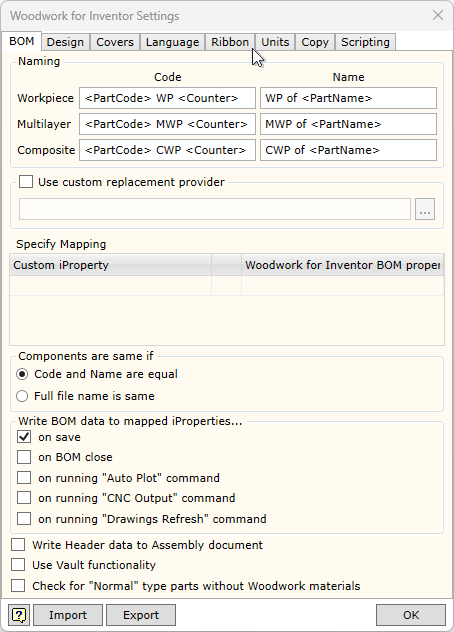The width and height of the screenshot is (454, 632).
Task: Edit the Composite Name field
Action: (348, 150)
